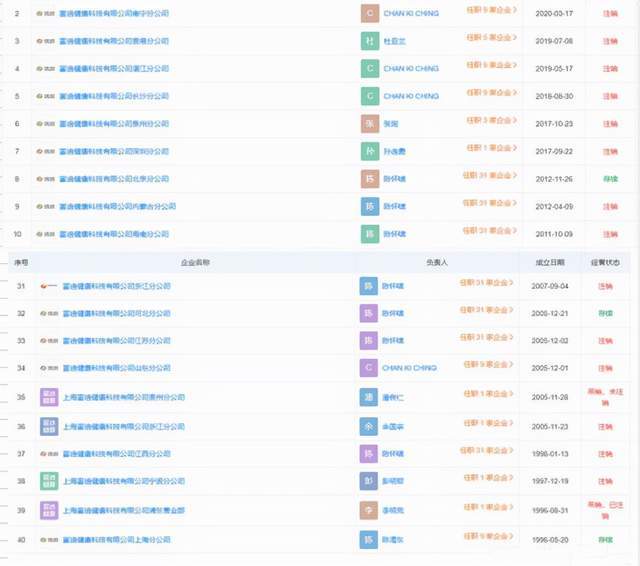The width and height of the screenshot is (640, 566).
Task: Click the "张" avatar in row 6
Action: [370, 123]
